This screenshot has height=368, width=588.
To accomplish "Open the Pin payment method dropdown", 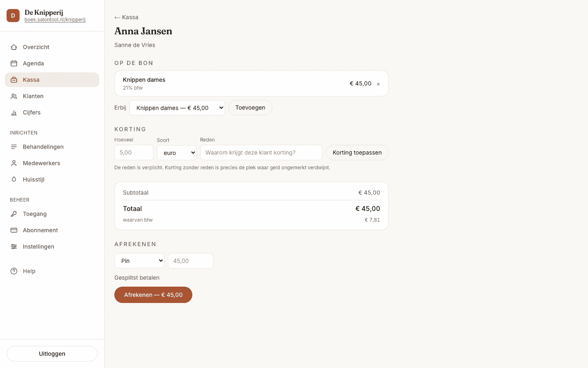I will pyautogui.click(x=139, y=261).
